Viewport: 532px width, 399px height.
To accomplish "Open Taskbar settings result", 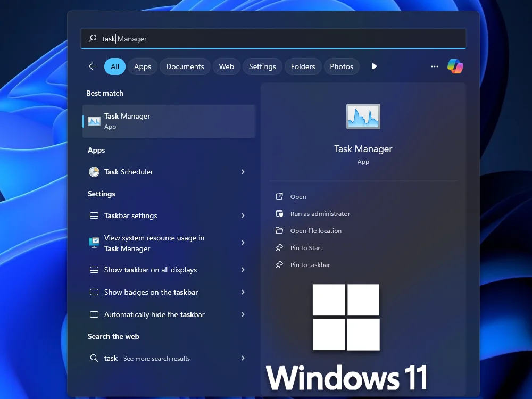I will 169,215.
